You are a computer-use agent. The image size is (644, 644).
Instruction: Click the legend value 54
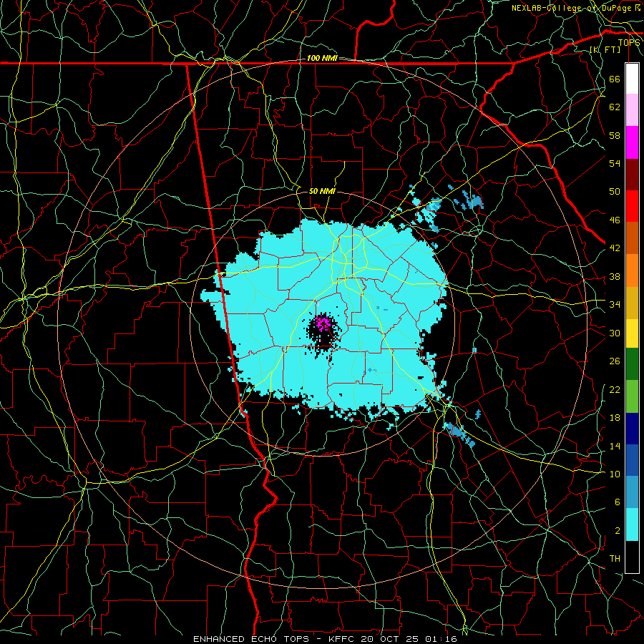pyautogui.click(x=615, y=163)
